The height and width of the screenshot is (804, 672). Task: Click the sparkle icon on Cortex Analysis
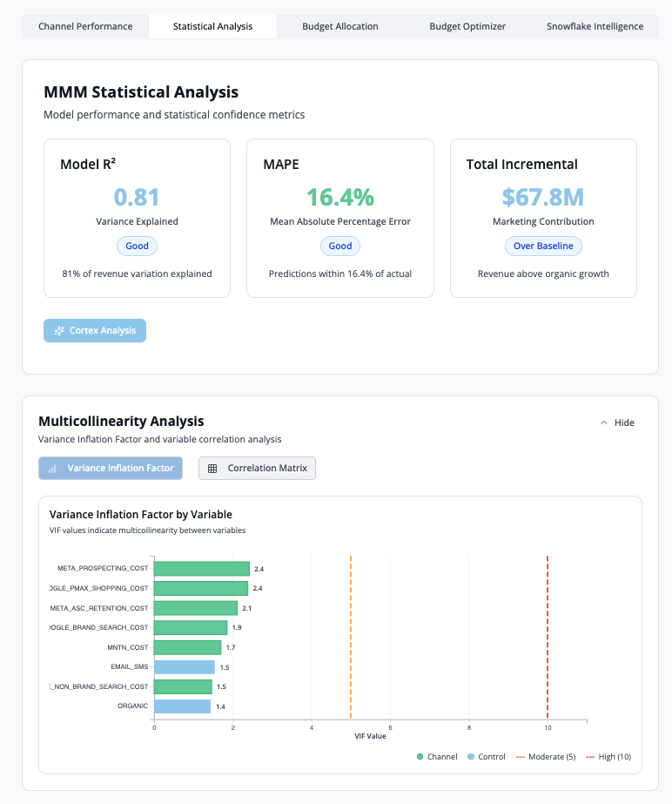pyautogui.click(x=59, y=331)
